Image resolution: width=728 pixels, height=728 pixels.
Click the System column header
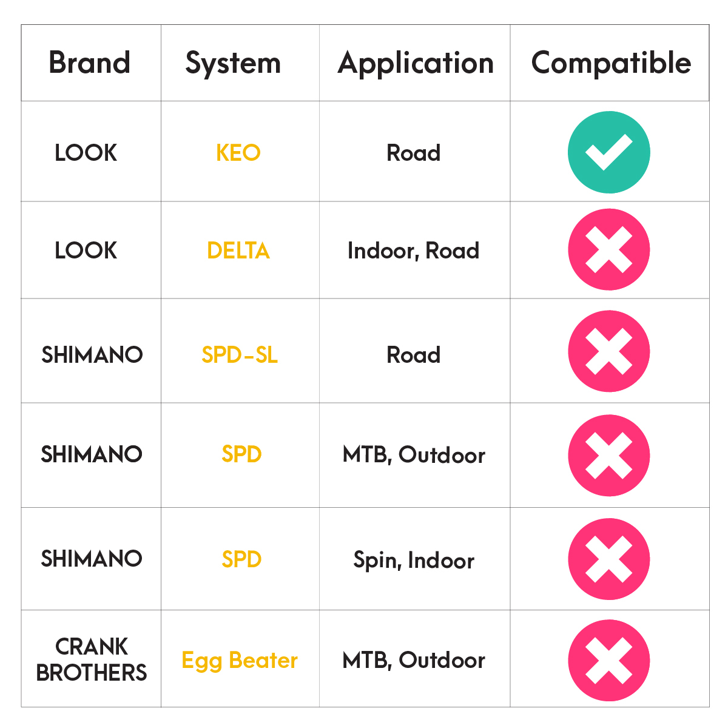tap(233, 63)
